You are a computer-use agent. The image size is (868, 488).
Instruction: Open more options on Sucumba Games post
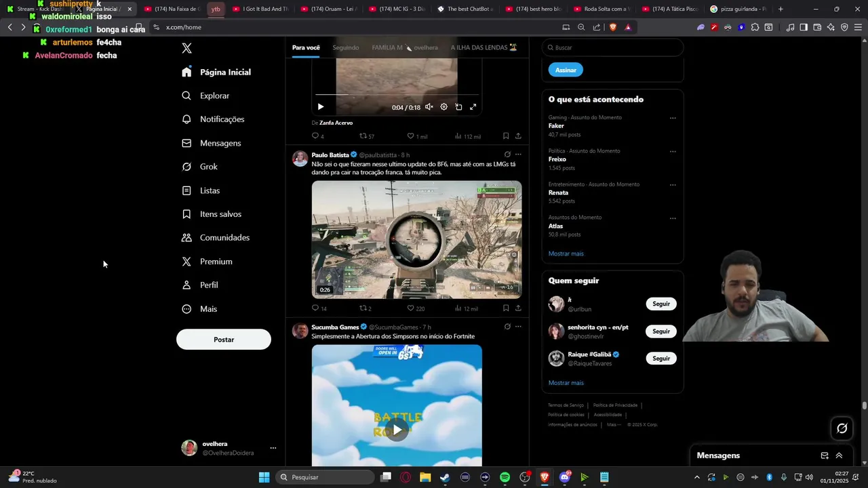(x=518, y=327)
